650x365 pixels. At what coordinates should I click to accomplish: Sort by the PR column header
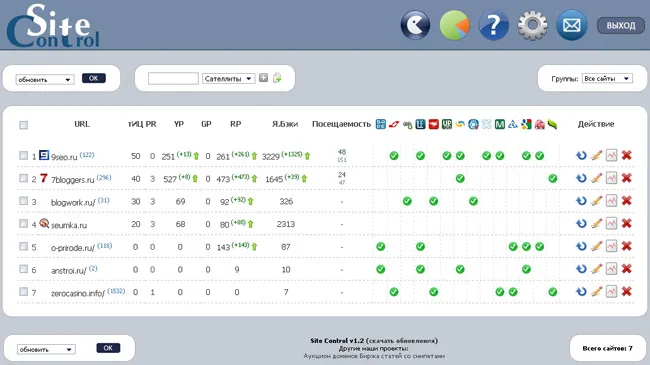click(x=151, y=124)
